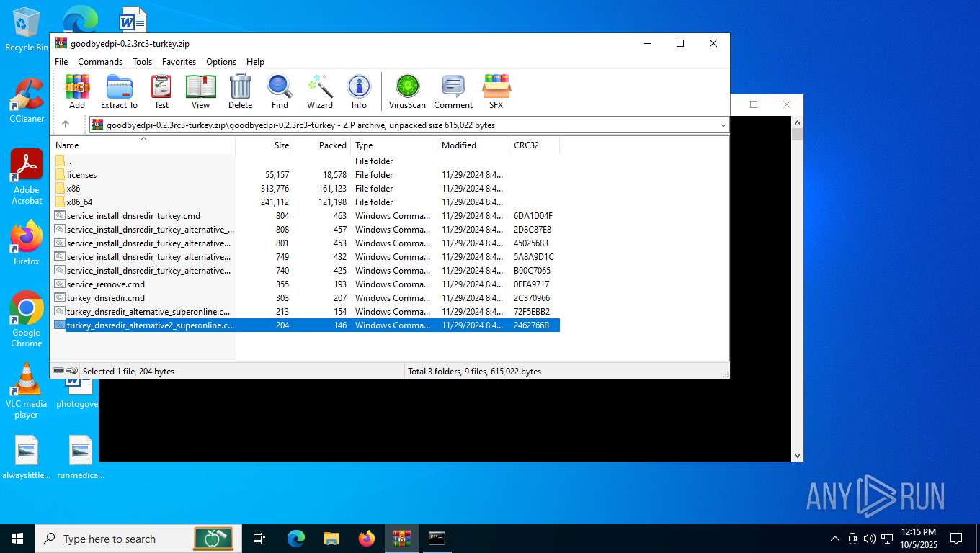
Task: Select service_remove.cmd file
Action: pyautogui.click(x=105, y=284)
